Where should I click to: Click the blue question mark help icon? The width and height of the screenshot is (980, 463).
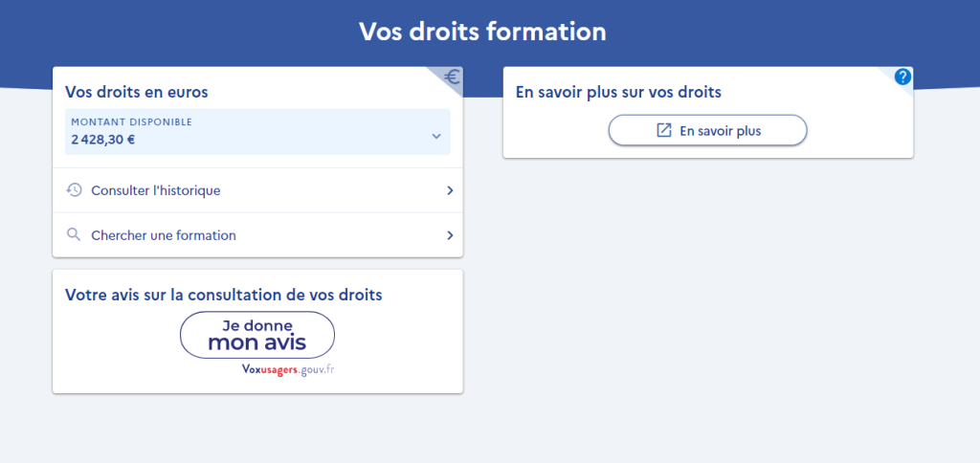point(902,77)
